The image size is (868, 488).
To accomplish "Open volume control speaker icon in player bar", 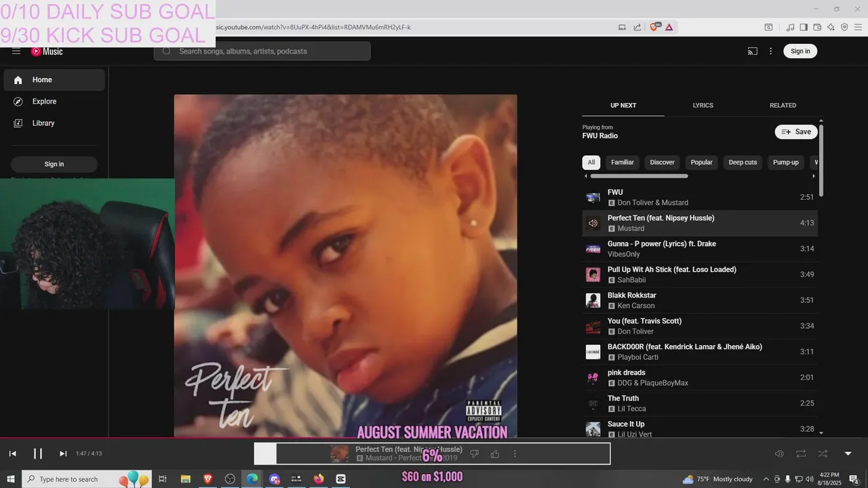I will tap(779, 453).
